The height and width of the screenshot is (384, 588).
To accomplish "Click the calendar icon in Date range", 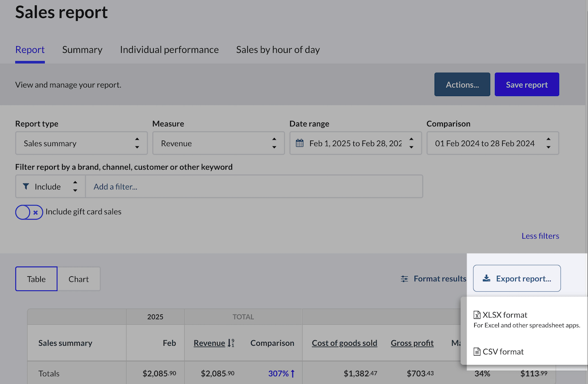I will click(300, 144).
